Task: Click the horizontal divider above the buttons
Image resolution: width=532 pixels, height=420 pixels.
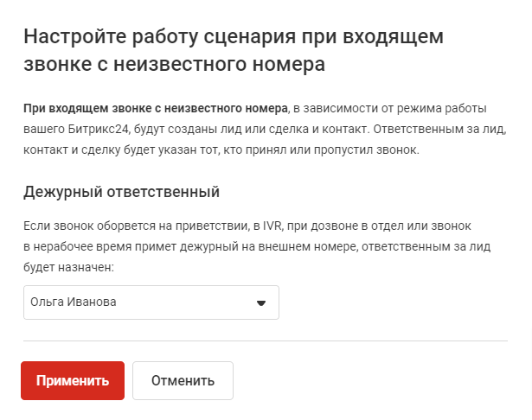Action: point(265,341)
